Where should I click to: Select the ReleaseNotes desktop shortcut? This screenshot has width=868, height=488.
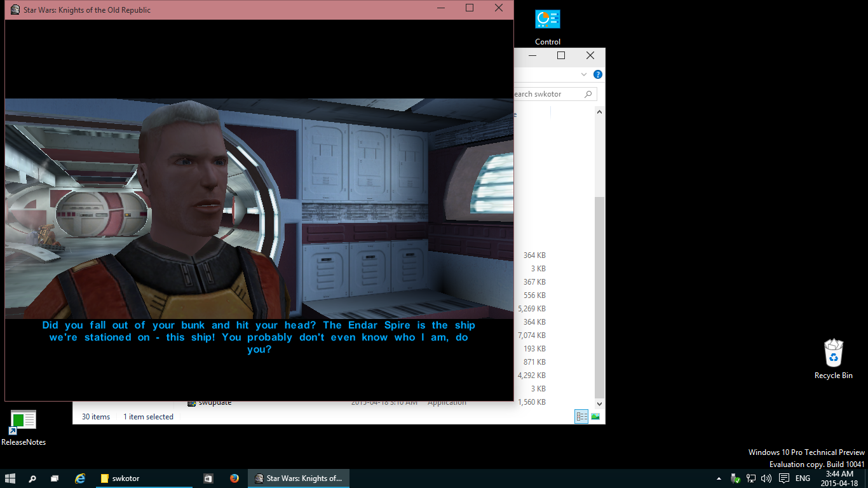tap(24, 428)
